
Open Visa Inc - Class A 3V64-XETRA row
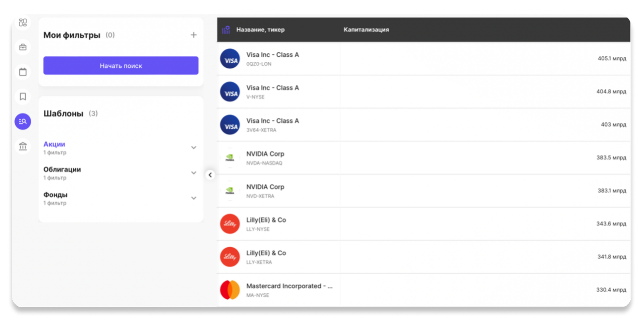click(x=424, y=125)
